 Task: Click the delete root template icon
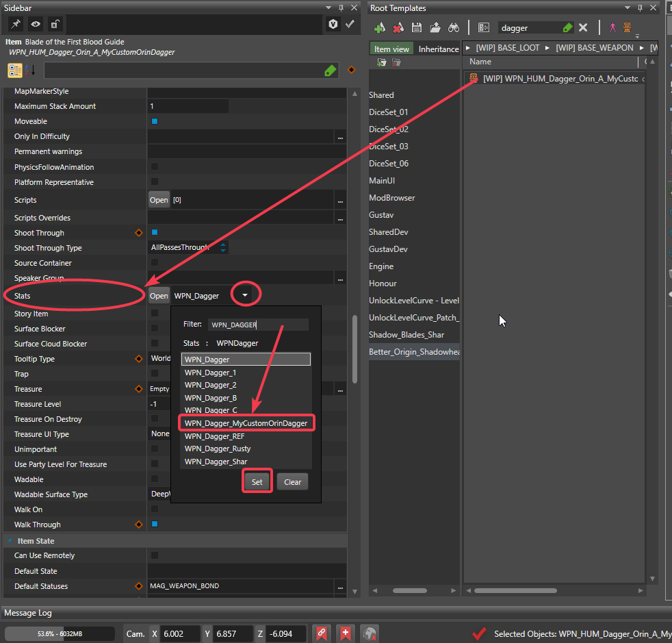(398, 27)
